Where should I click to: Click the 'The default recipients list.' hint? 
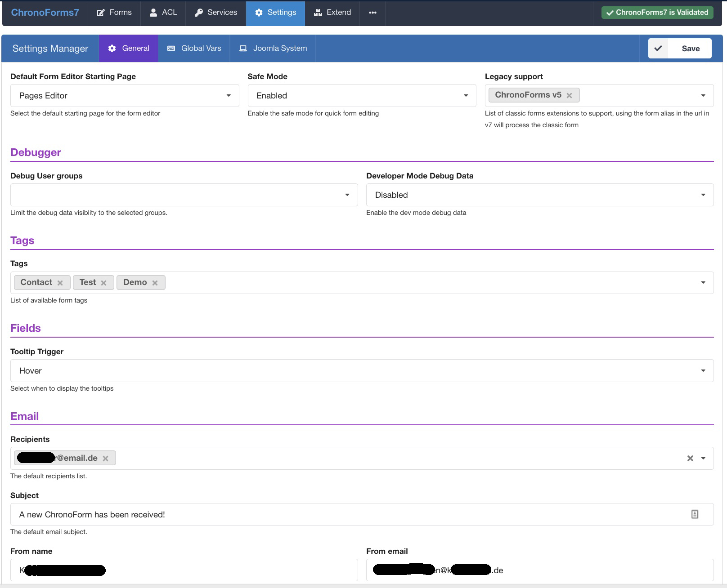tap(49, 476)
